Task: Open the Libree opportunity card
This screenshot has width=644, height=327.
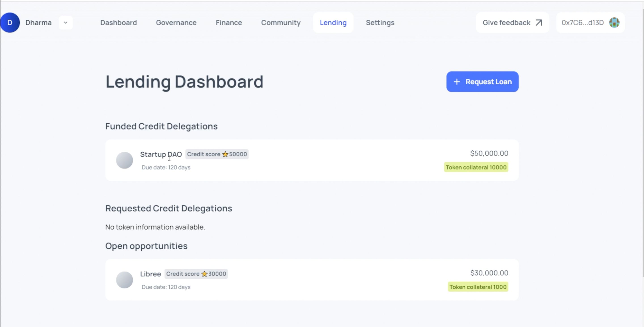Action: click(x=312, y=280)
